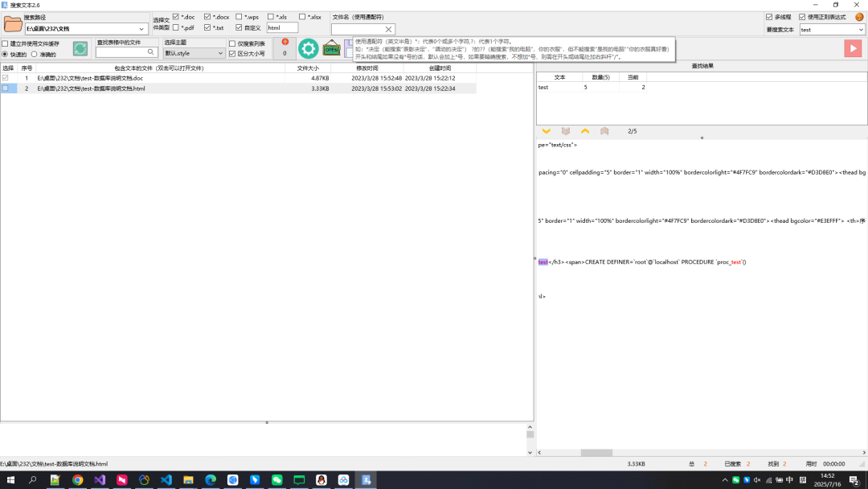Open Google Chrome from taskbar
Image resolution: width=868 pixels, height=489 pixels.
77,480
